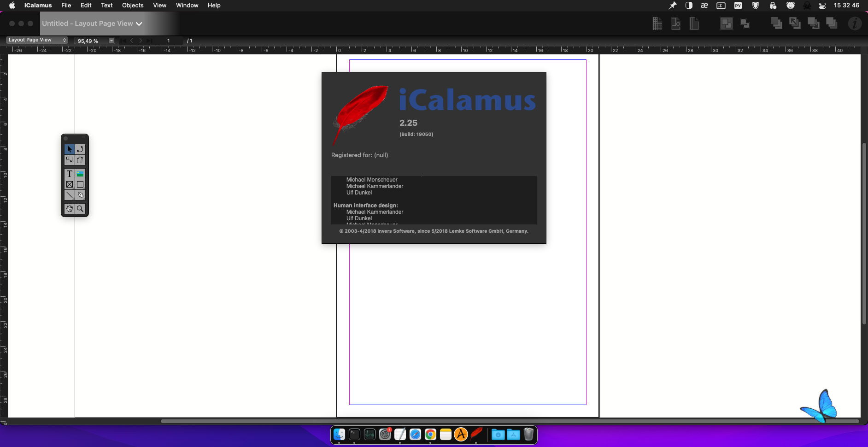Click the "Registered for: (null)" line
The image size is (868, 447).
(359, 155)
